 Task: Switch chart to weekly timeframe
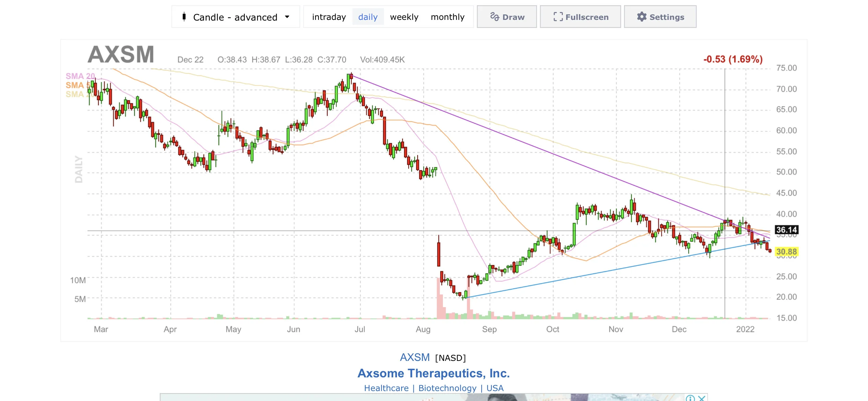click(x=404, y=17)
